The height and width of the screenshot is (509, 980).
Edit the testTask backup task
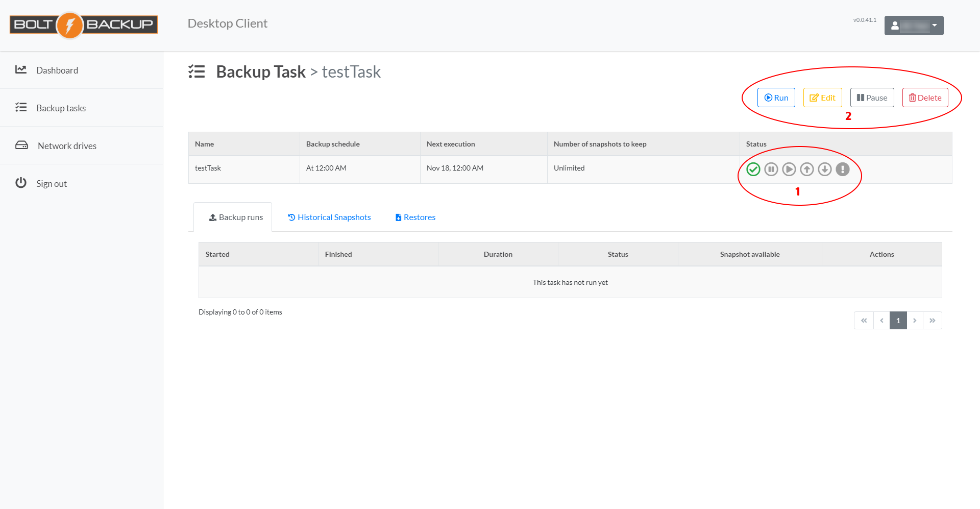coord(822,98)
